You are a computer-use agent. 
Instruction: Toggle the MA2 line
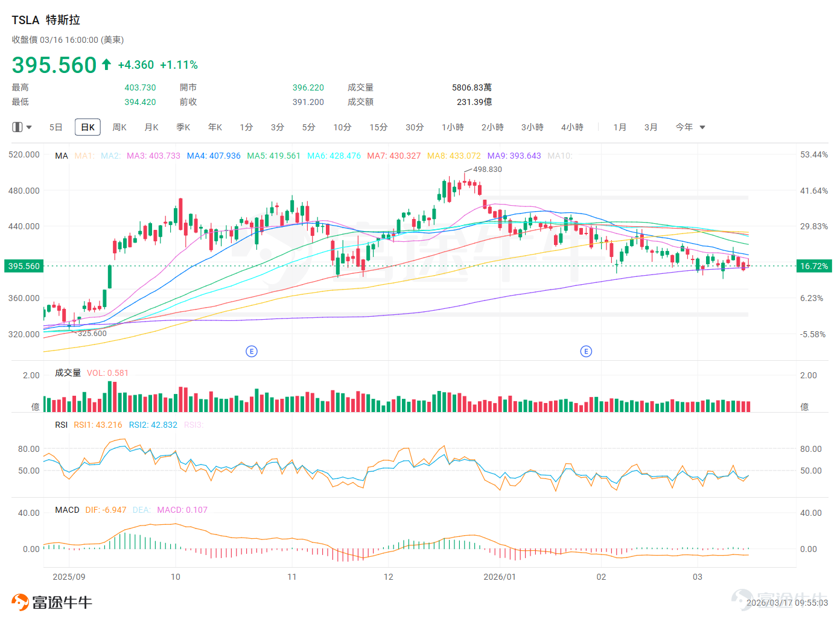coord(111,156)
